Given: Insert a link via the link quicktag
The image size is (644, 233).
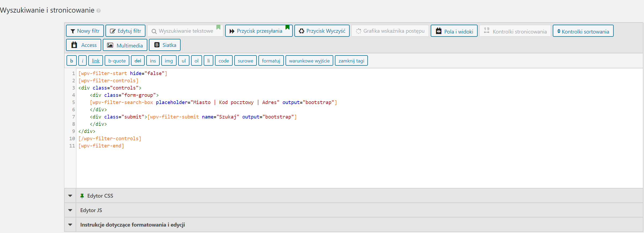Looking at the screenshot, I should pyautogui.click(x=96, y=61).
